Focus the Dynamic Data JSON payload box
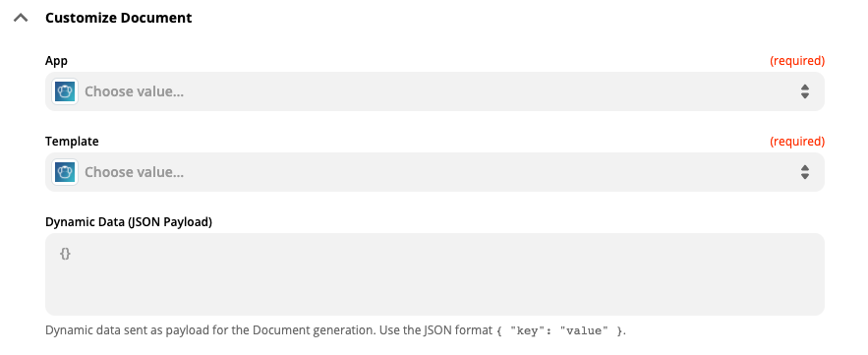This screenshot has height=355, width=868. coord(434,274)
